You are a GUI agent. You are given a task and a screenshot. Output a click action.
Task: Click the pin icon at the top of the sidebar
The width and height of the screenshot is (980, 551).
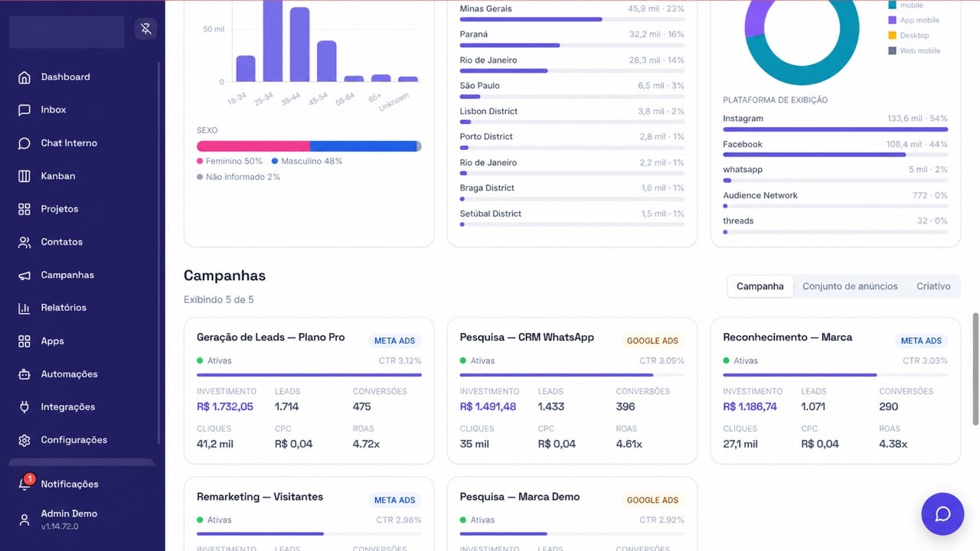pos(145,29)
